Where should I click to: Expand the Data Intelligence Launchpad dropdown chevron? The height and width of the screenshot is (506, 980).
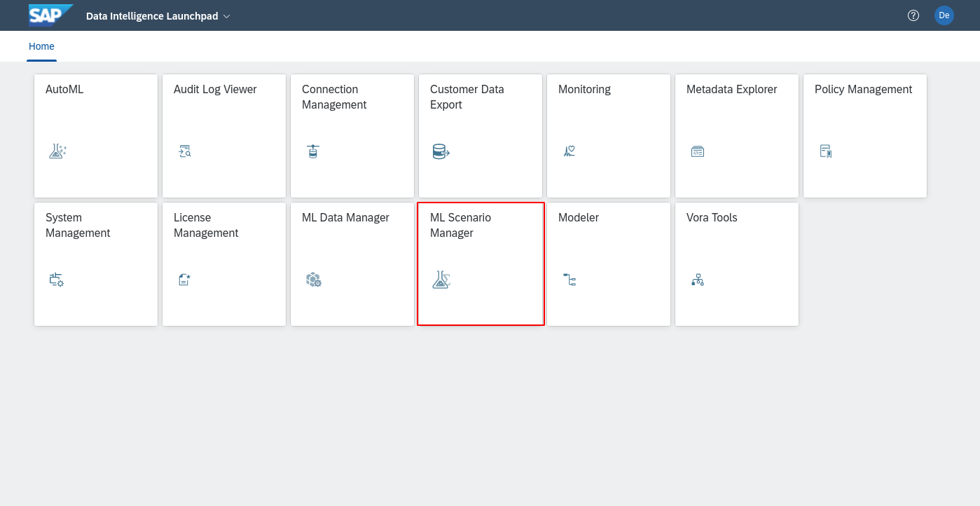tap(226, 16)
